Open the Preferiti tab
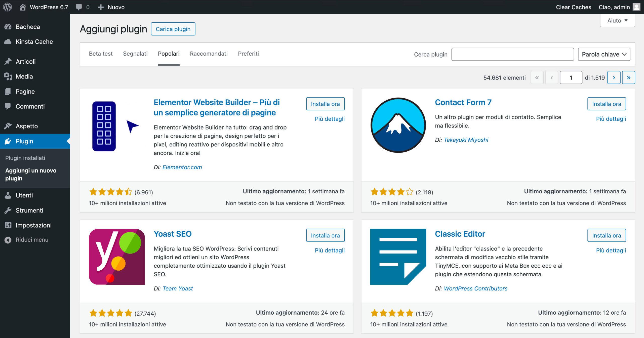 pos(248,54)
